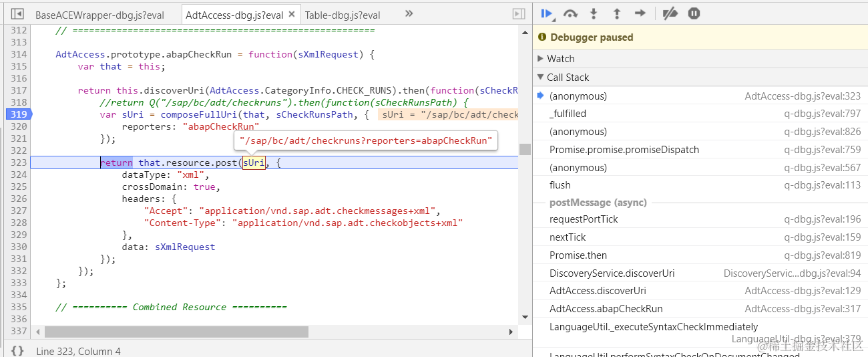Open source link AdtAccess-dbg.js?eval:317
868x357 pixels.
pyautogui.click(x=803, y=309)
